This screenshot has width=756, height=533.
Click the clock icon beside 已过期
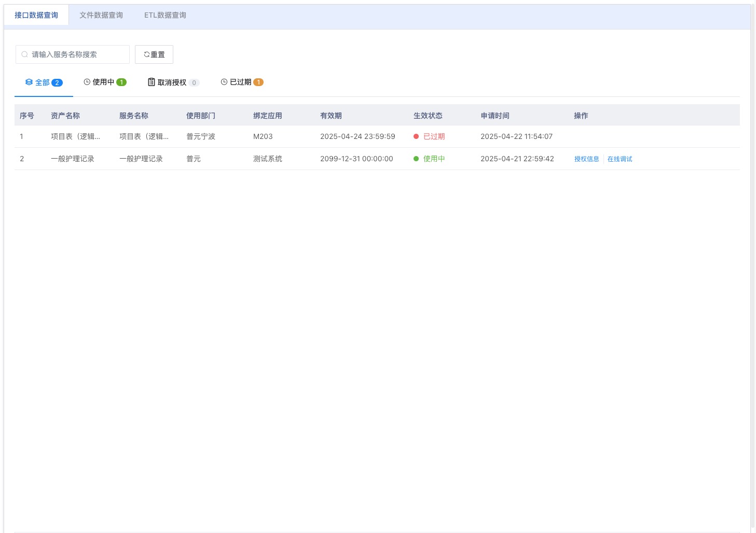click(x=224, y=82)
